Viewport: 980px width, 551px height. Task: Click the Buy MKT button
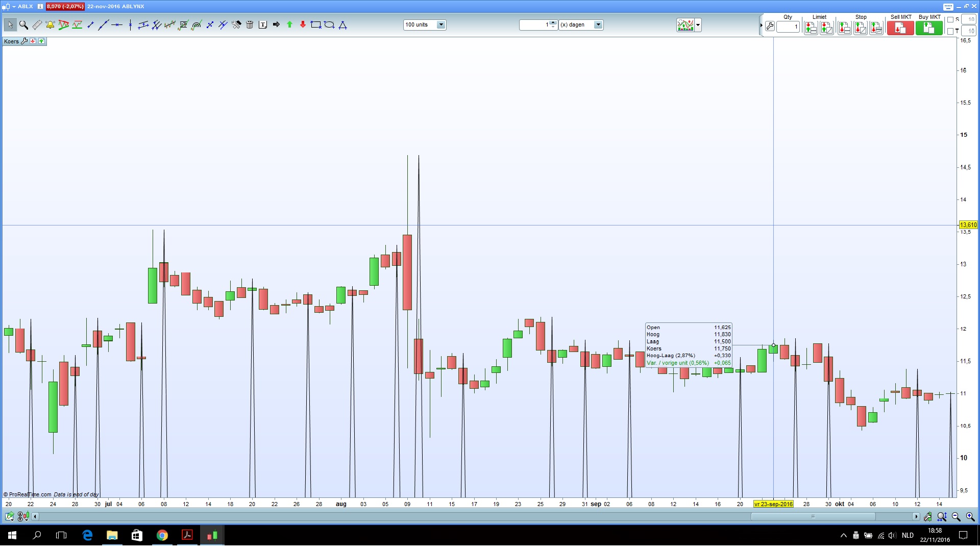[929, 28]
